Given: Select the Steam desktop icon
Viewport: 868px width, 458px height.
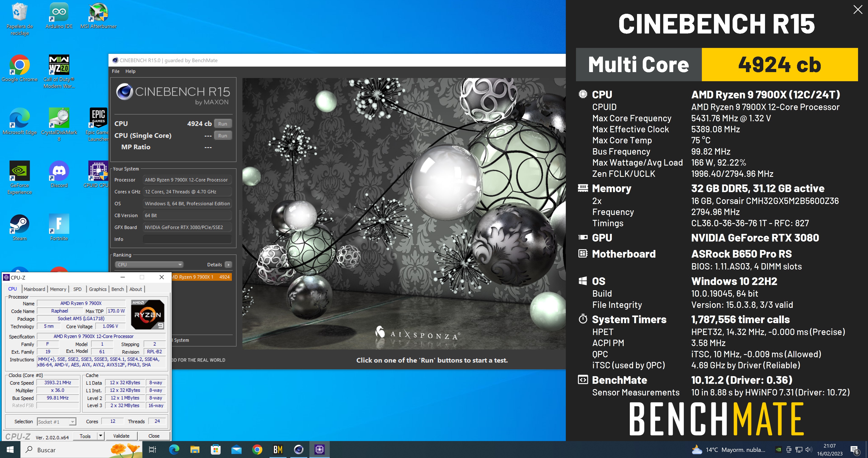Looking at the screenshot, I should pyautogui.click(x=19, y=227).
